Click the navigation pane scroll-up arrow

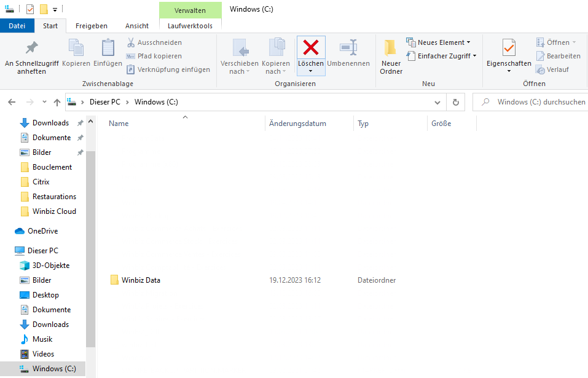[x=90, y=122]
